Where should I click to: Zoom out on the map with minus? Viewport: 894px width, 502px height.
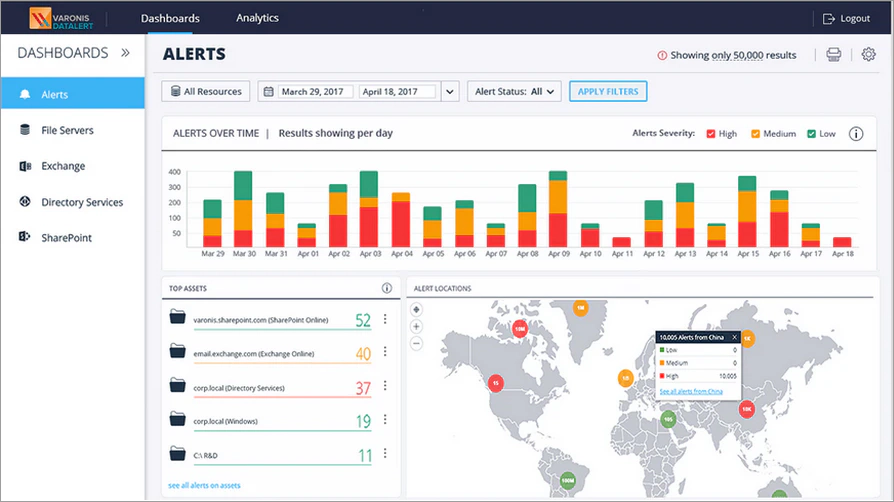417,343
